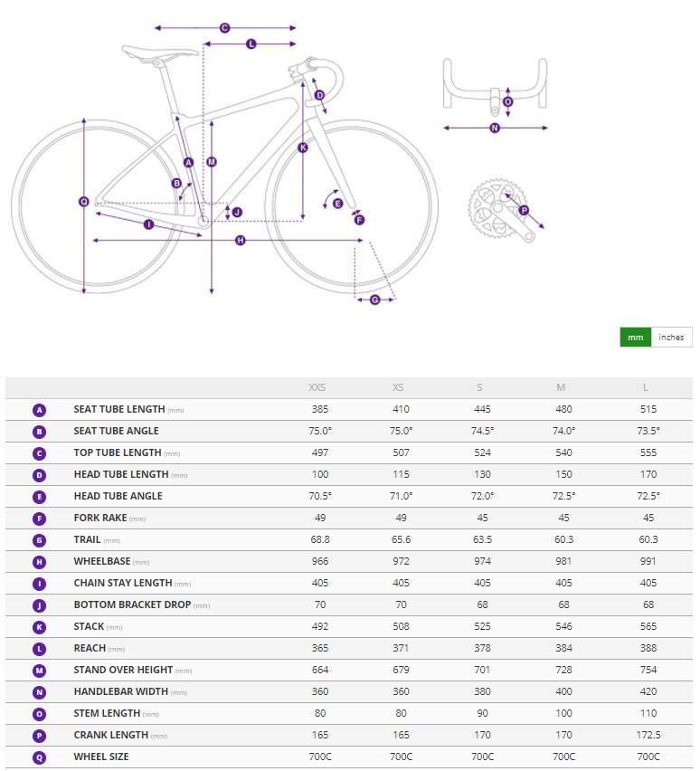Click the crankset diagram image
Image resolution: width=700 pixels, height=771 pixels.
pyautogui.click(x=497, y=210)
